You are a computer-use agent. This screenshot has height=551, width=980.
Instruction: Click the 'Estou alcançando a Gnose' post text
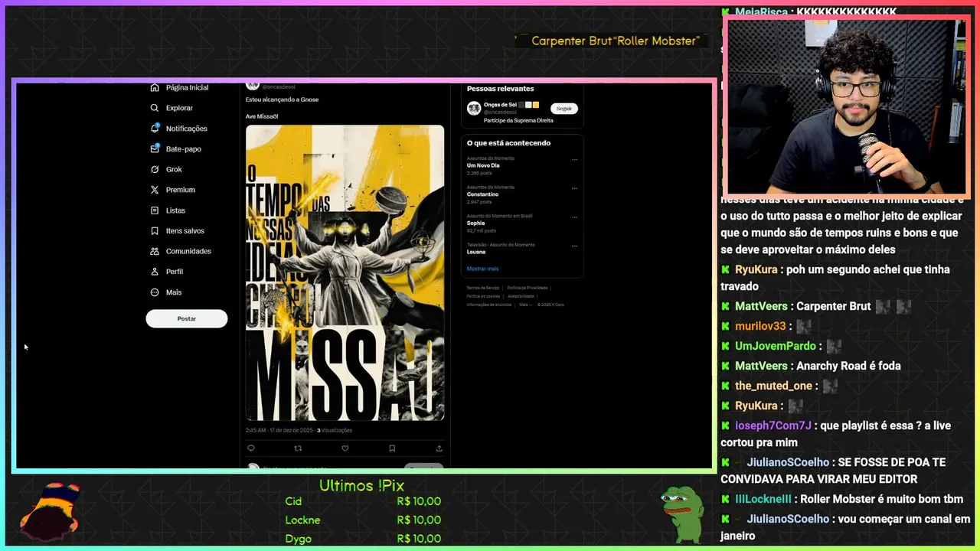[282, 99]
